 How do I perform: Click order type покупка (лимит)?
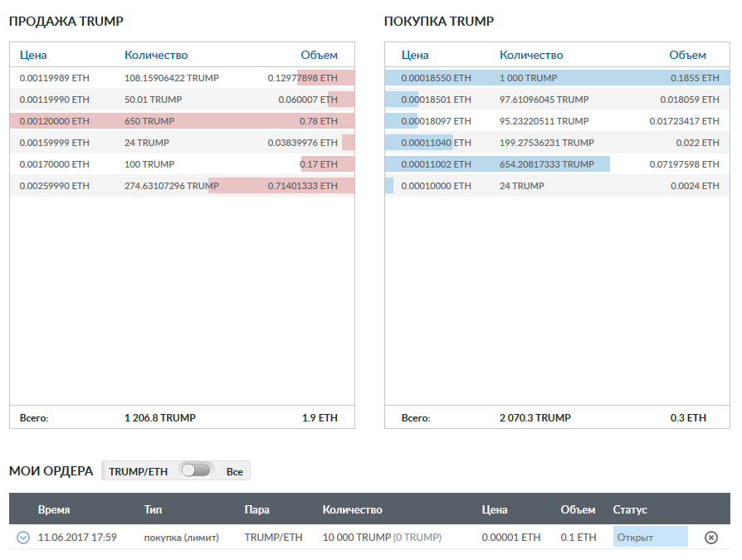click(x=182, y=538)
